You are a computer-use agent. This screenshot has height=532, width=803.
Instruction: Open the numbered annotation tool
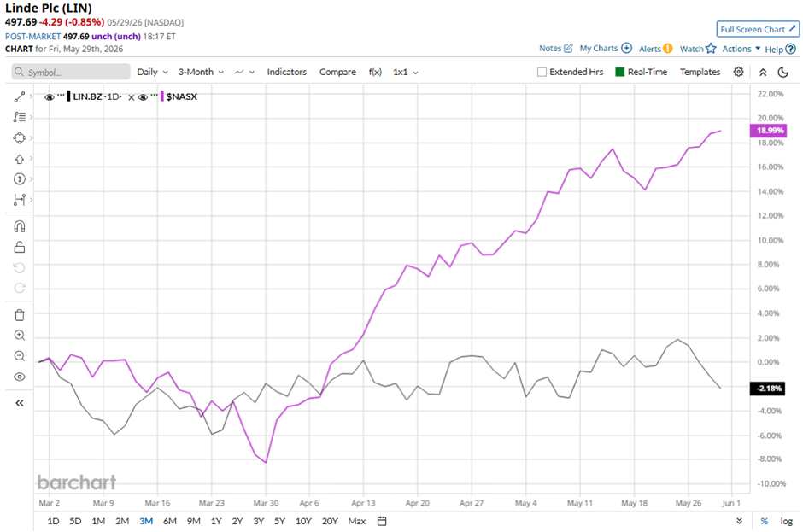(x=20, y=179)
